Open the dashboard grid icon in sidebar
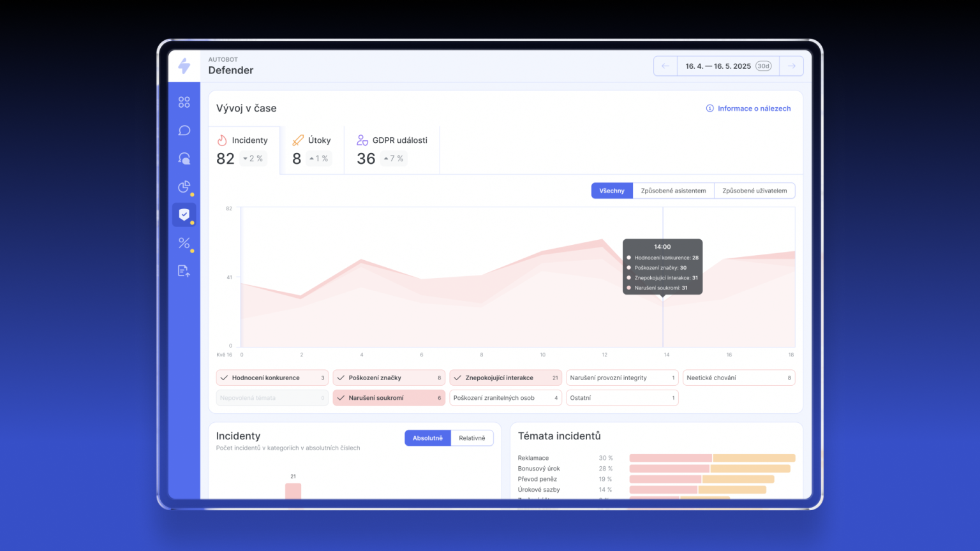980x551 pixels. pyautogui.click(x=184, y=102)
